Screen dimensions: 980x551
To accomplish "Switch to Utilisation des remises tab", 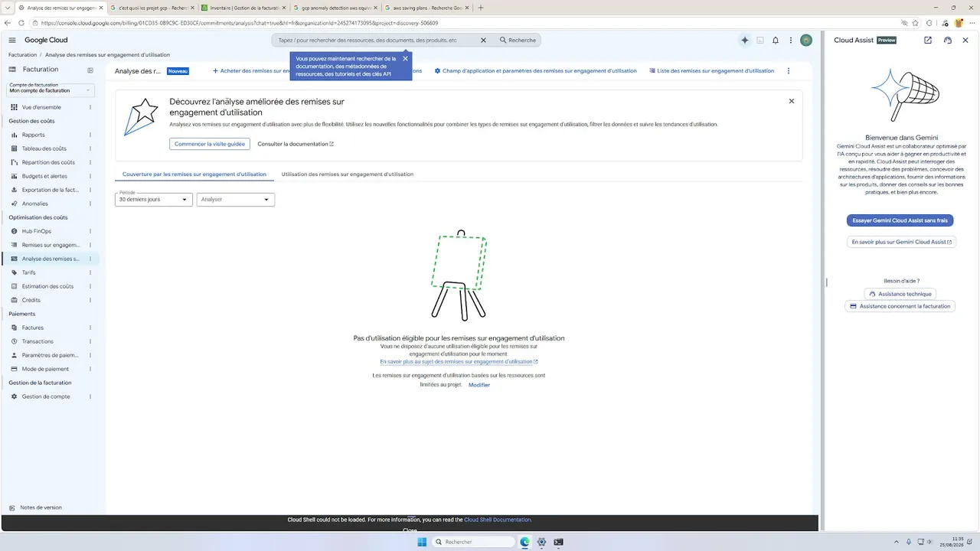I will coord(348,174).
